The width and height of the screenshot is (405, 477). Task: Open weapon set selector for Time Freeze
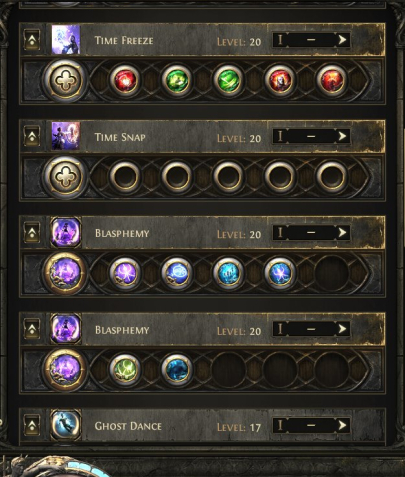pyautogui.click(x=311, y=40)
